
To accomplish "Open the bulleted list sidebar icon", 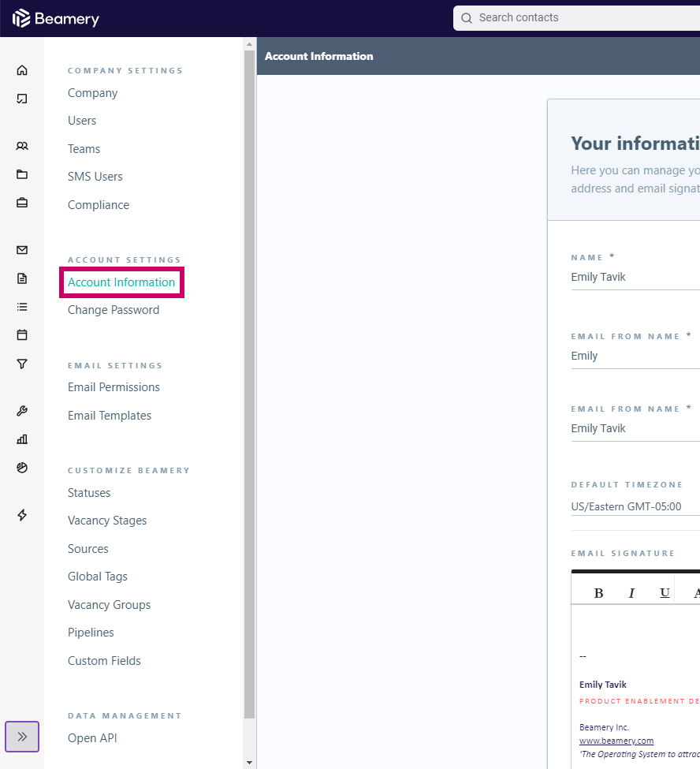I will pos(22,307).
